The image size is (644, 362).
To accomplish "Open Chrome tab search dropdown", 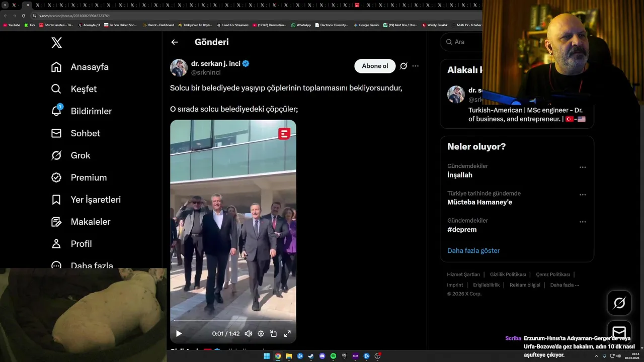I will click(5, 5).
